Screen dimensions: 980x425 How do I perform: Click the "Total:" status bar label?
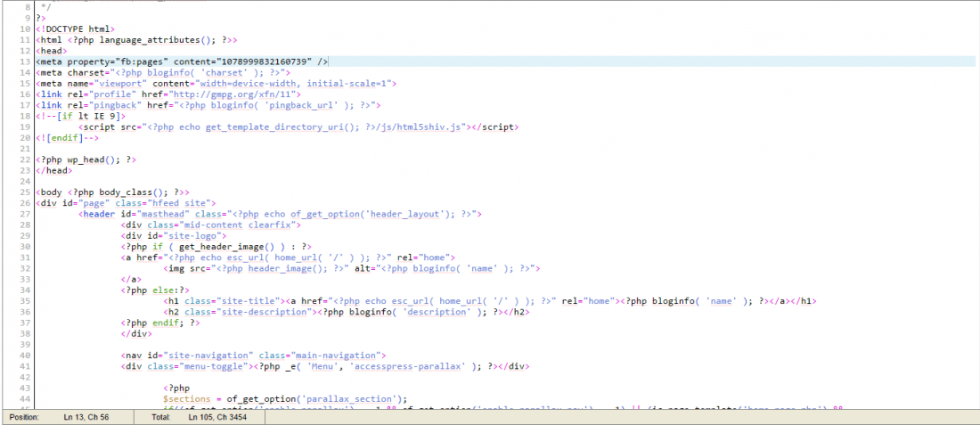(162, 416)
